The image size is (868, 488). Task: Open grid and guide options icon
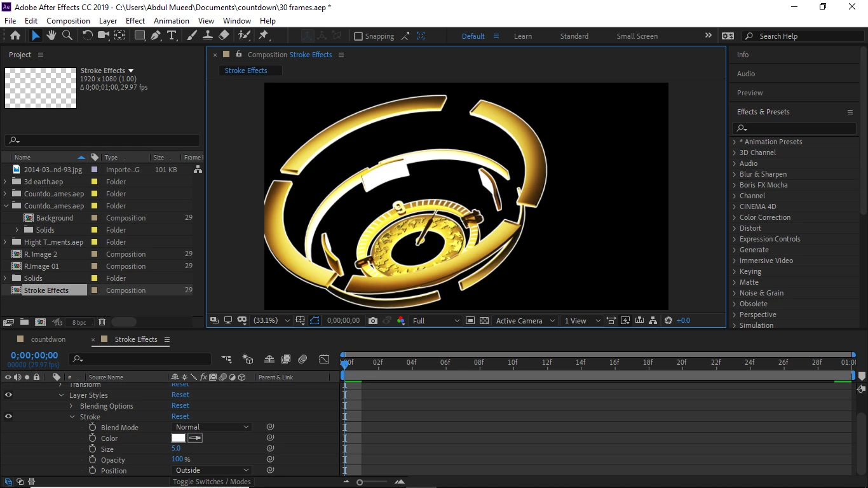point(300,321)
